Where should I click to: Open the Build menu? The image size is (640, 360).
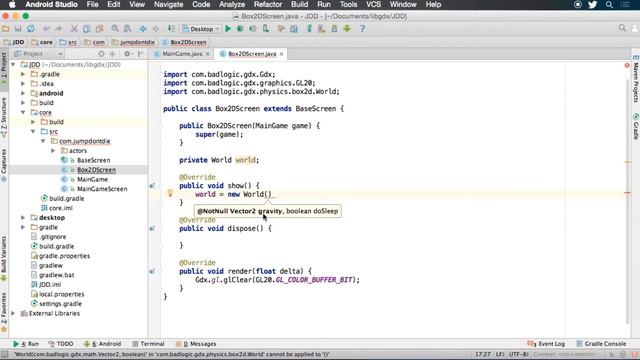[x=300, y=4]
